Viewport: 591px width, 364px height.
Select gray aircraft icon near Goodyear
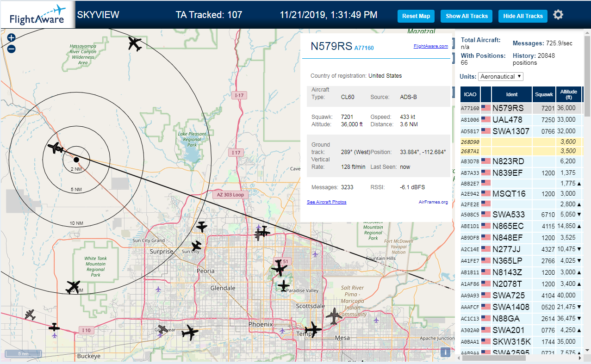(x=162, y=329)
